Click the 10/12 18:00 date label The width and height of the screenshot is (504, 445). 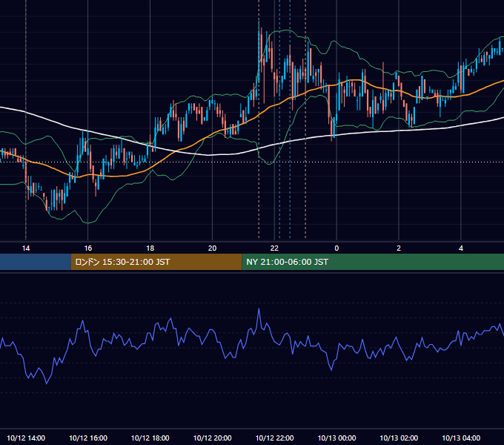(150, 438)
